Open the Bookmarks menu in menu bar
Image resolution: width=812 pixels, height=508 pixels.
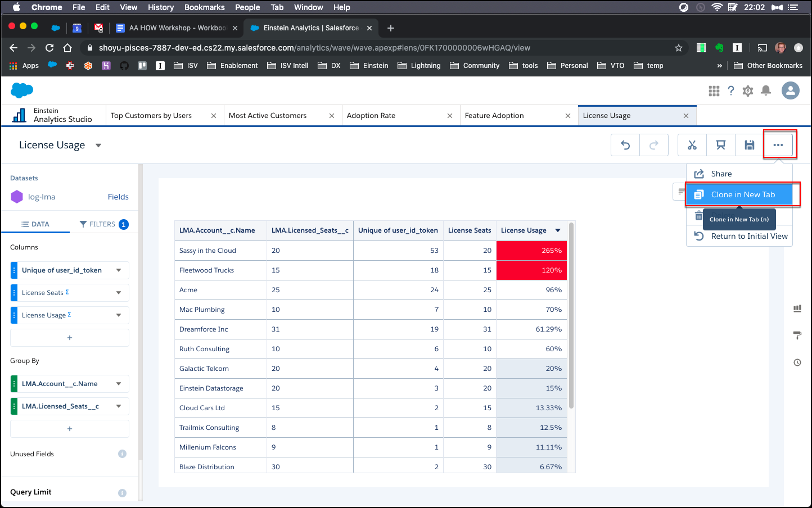[205, 7]
